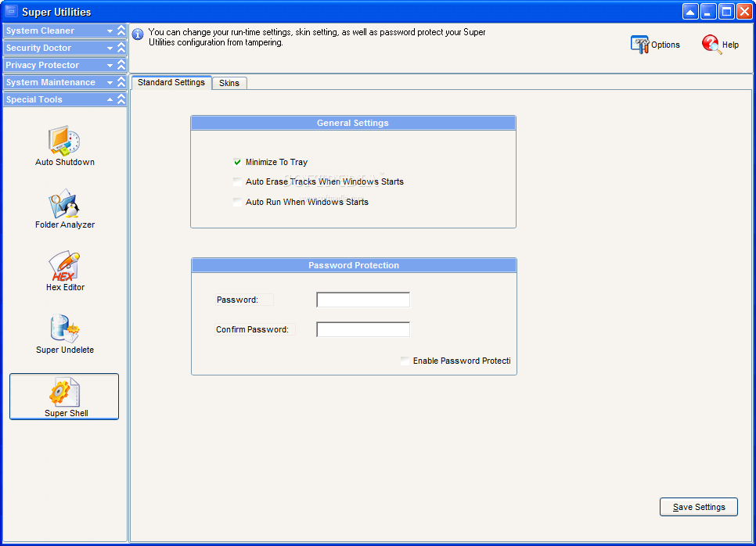Expand the System Cleaner dropdown arrow
Image resolution: width=756 pixels, height=546 pixels.
click(x=110, y=31)
